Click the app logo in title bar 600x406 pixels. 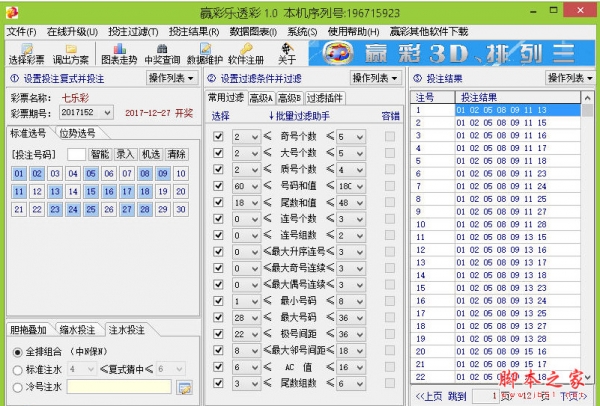(12, 13)
